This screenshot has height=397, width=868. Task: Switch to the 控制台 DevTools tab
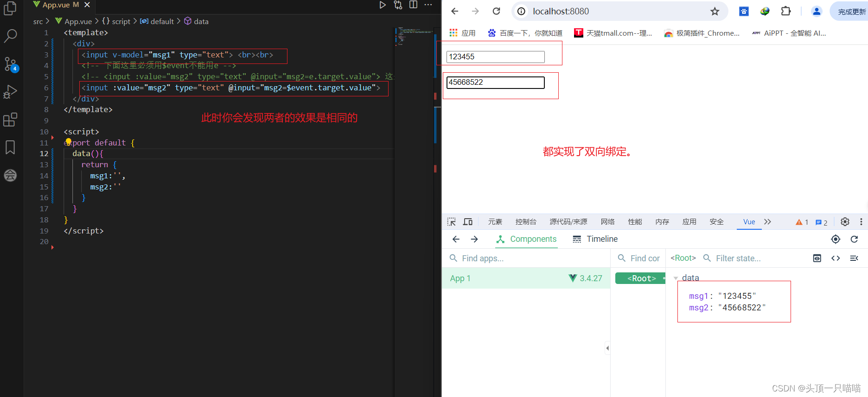526,221
